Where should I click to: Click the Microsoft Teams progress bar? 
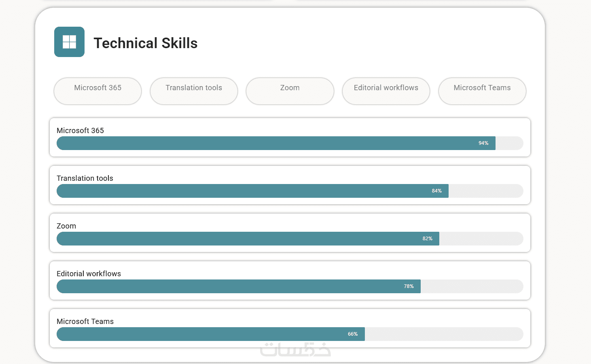click(290, 334)
